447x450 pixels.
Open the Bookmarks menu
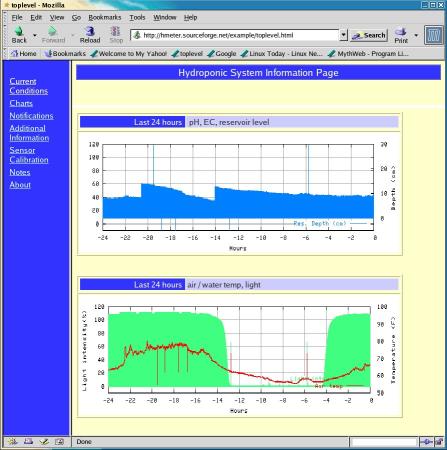(105, 17)
